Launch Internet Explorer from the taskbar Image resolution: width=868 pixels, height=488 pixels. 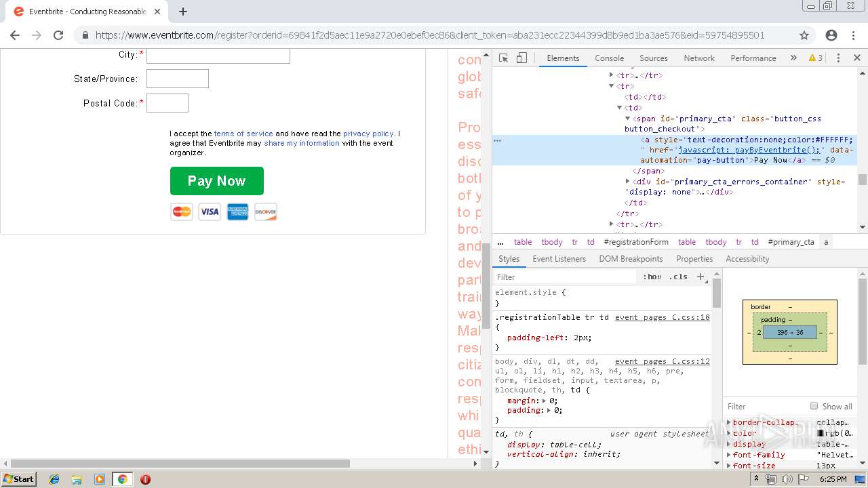[54, 479]
